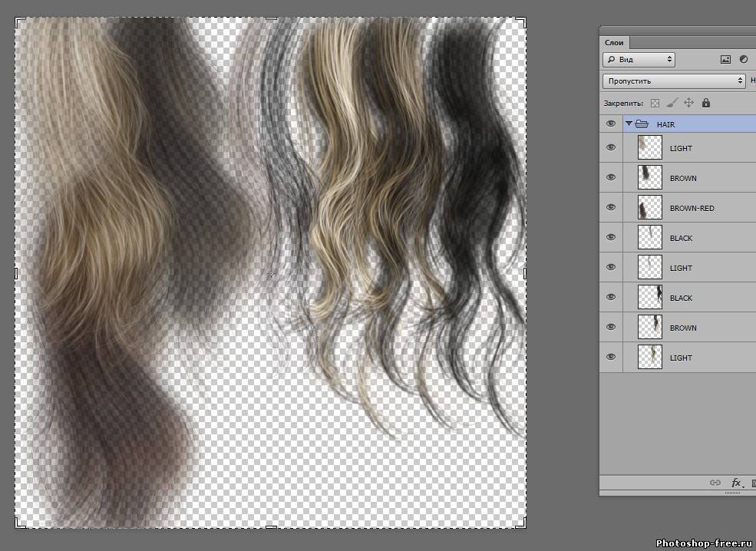Click the lock all padlock icon

pos(706,103)
